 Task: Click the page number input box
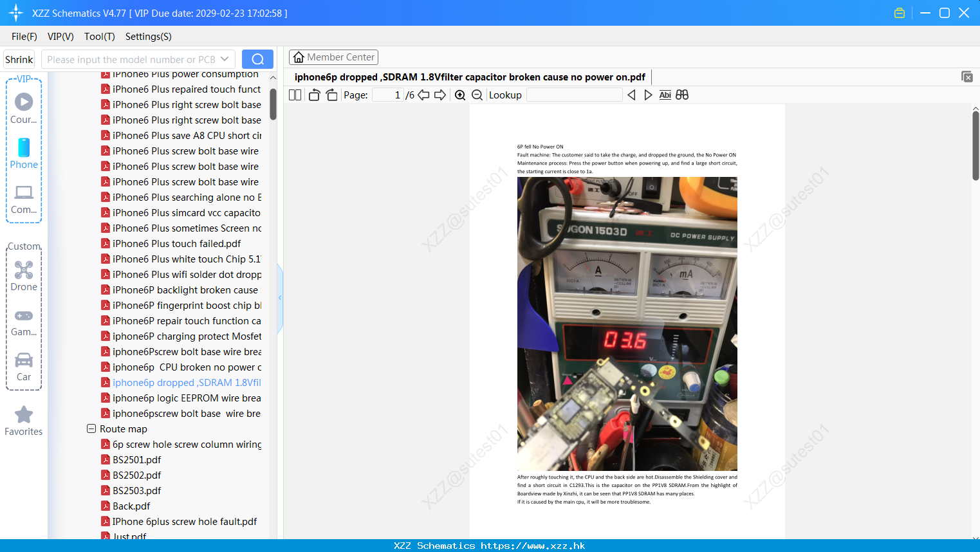(387, 95)
